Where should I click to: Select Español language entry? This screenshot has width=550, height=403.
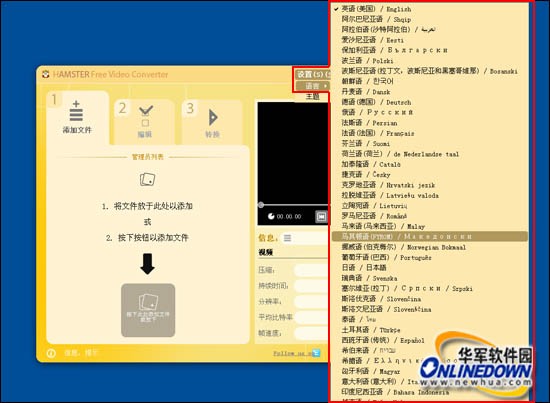click(430, 340)
